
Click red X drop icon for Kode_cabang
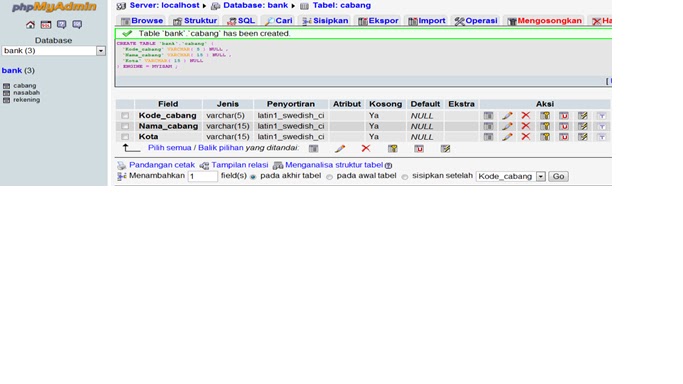click(x=526, y=116)
